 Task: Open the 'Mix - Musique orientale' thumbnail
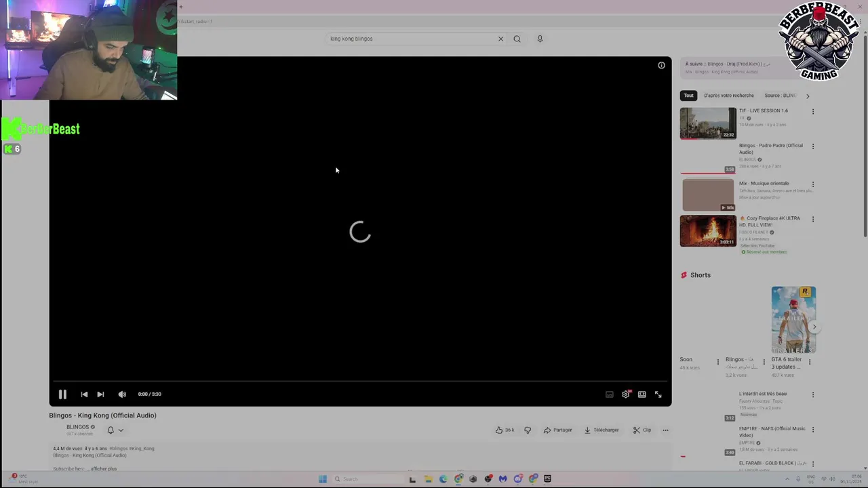pyautogui.click(x=708, y=195)
